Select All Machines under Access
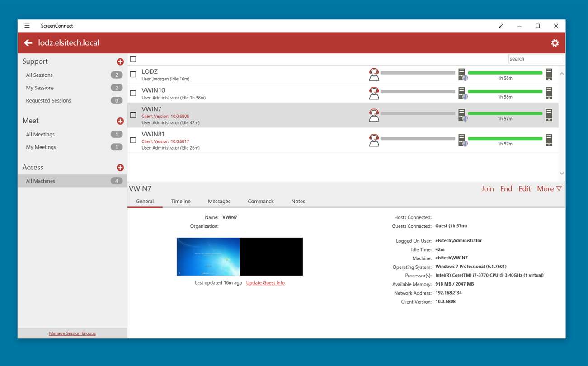The image size is (588, 366). pos(72,181)
